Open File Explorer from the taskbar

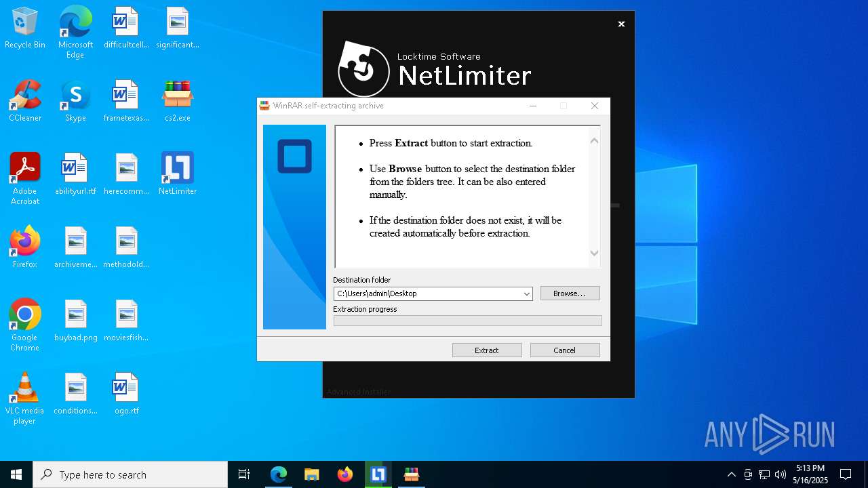312,474
